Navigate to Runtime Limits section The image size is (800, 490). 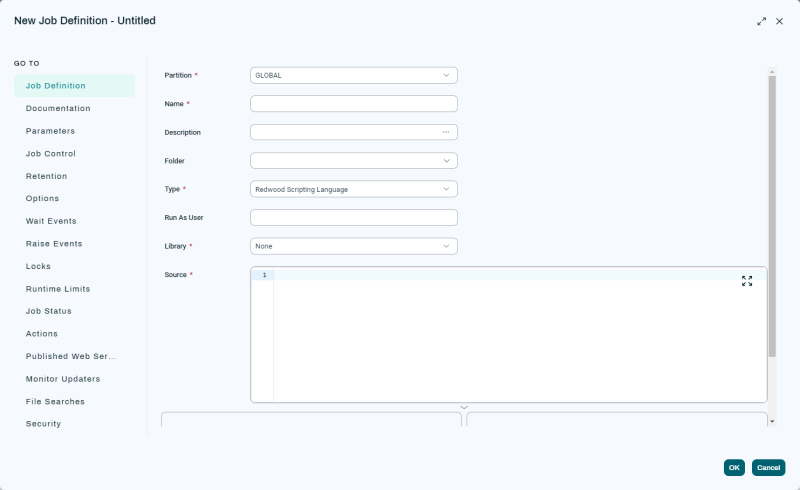pos(58,289)
